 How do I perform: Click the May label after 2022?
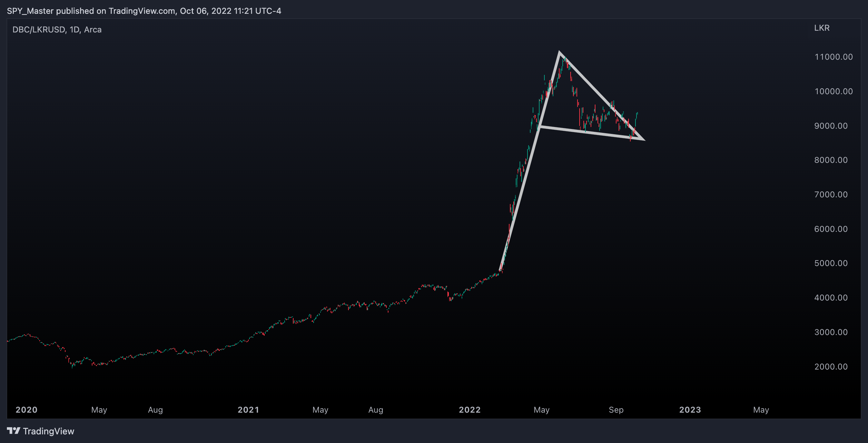pyautogui.click(x=542, y=410)
